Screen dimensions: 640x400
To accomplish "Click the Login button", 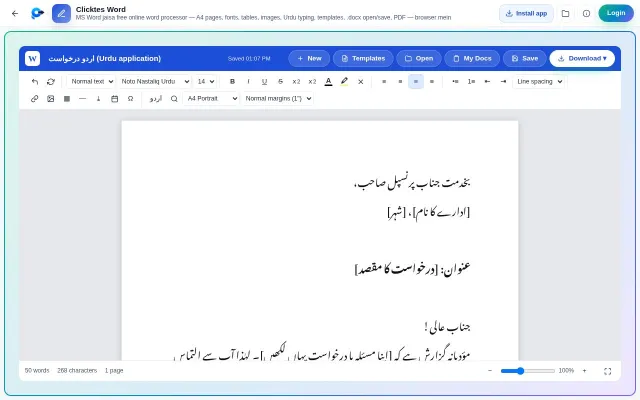I will [616, 13].
